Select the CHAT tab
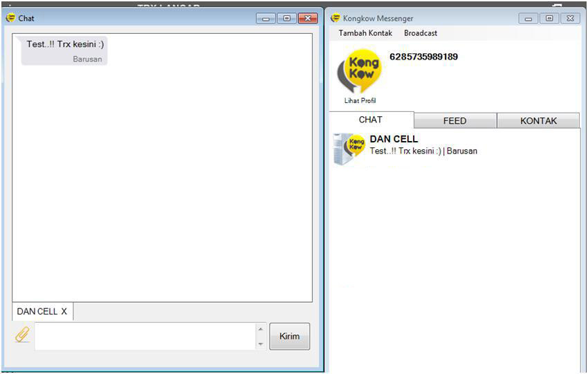This screenshot has width=588, height=374. pyautogui.click(x=371, y=120)
